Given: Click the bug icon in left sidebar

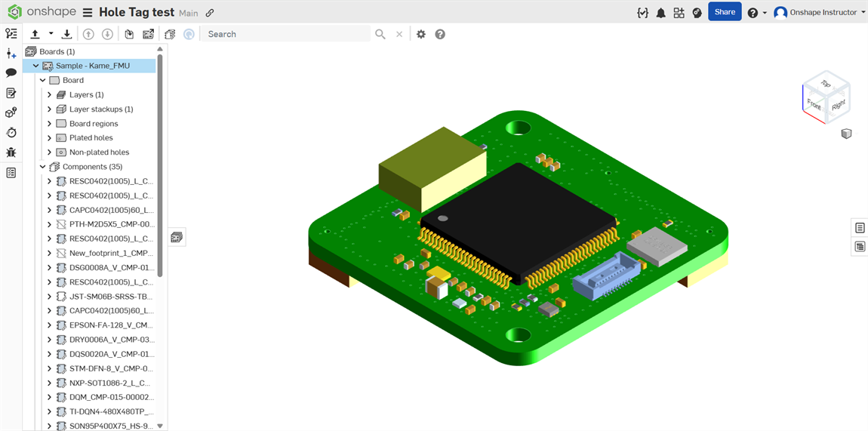Looking at the screenshot, I should (11, 152).
